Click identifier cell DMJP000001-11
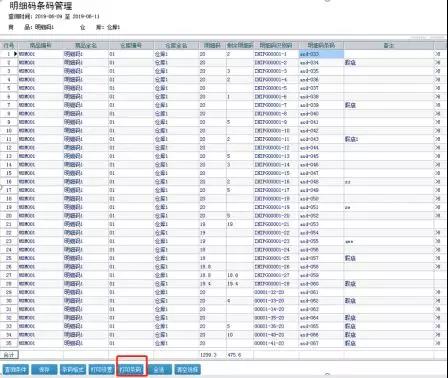This screenshot has width=448, height=378. point(276,139)
